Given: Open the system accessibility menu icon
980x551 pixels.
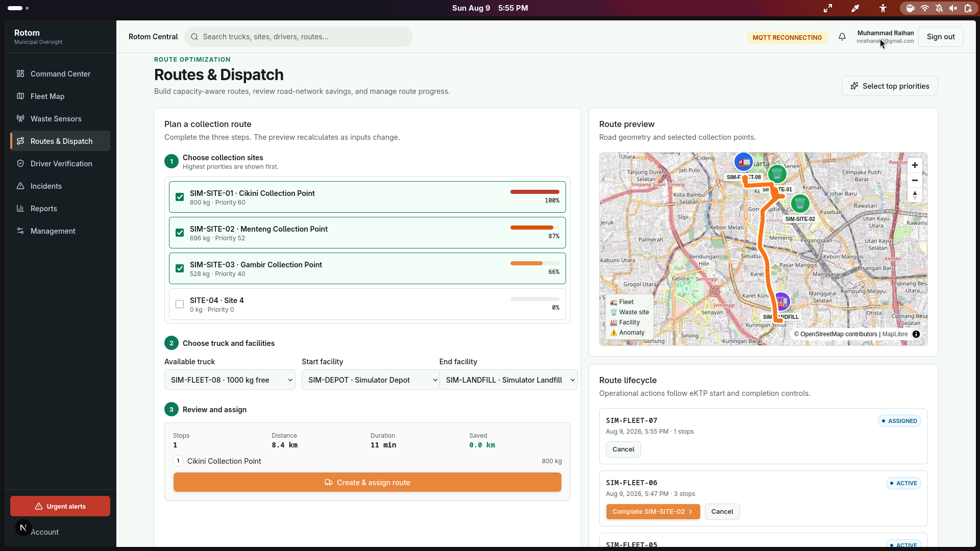Looking at the screenshot, I should point(883,8).
